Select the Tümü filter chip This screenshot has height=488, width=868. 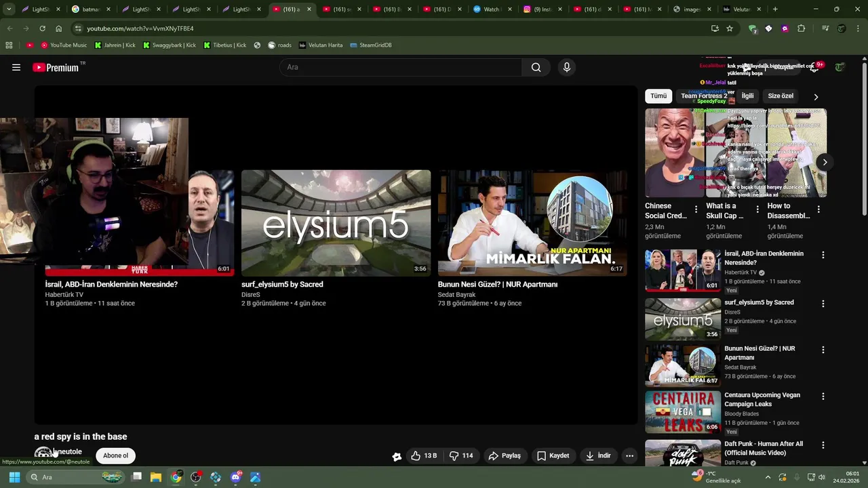click(658, 96)
